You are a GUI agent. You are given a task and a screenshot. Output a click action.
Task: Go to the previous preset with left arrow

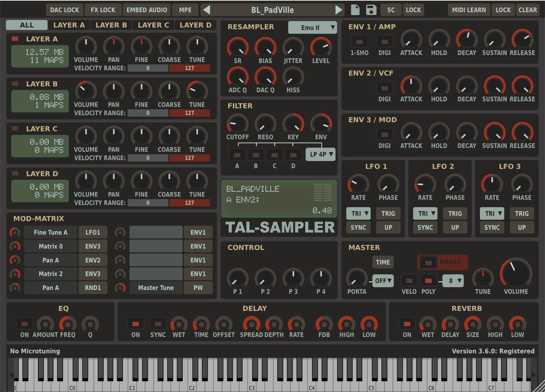206,10
